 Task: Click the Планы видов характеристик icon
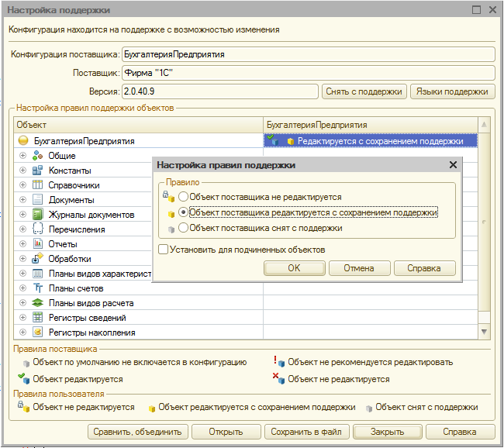pyautogui.click(x=38, y=274)
